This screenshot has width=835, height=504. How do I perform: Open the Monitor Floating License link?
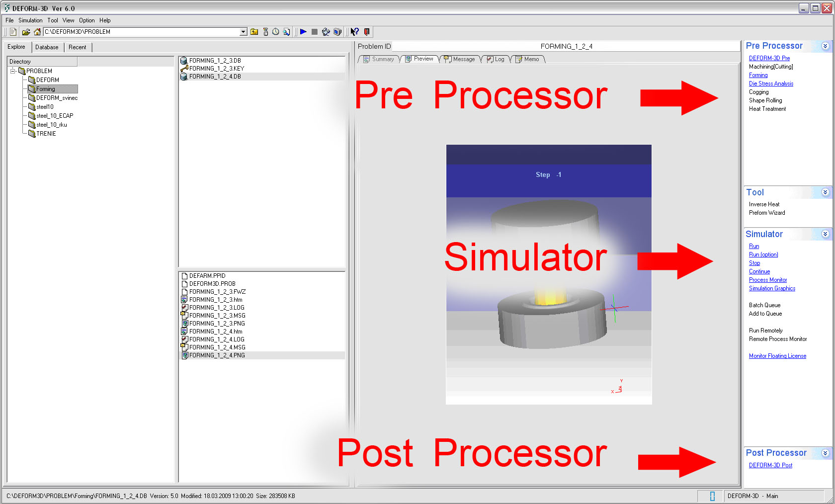click(x=777, y=356)
